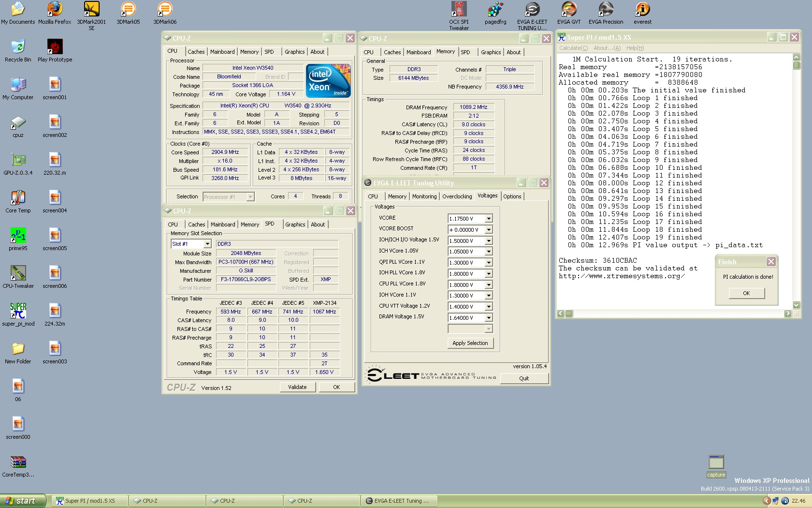
Task: Open CPU-Tweaker desktop shortcut
Action: 18,277
